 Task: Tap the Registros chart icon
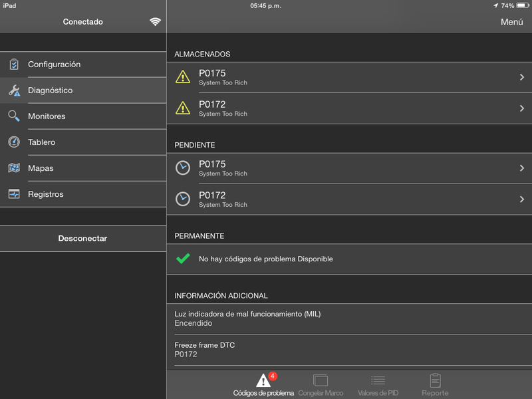coord(14,194)
